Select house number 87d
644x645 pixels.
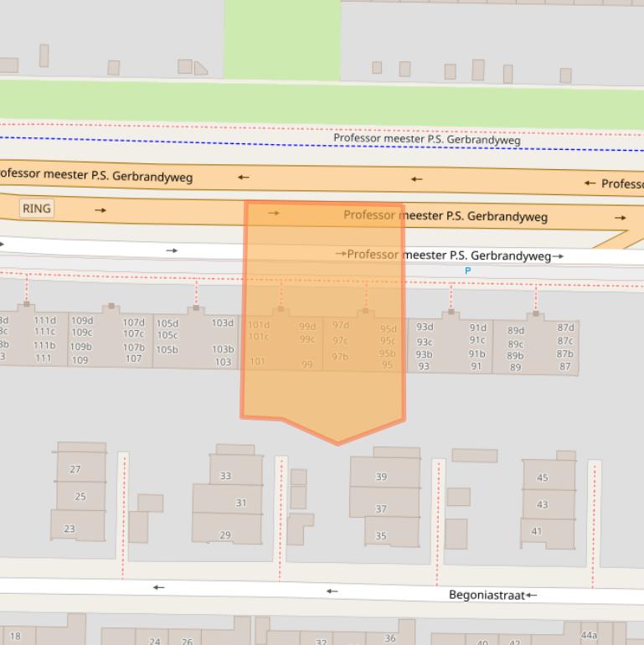pos(566,328)
